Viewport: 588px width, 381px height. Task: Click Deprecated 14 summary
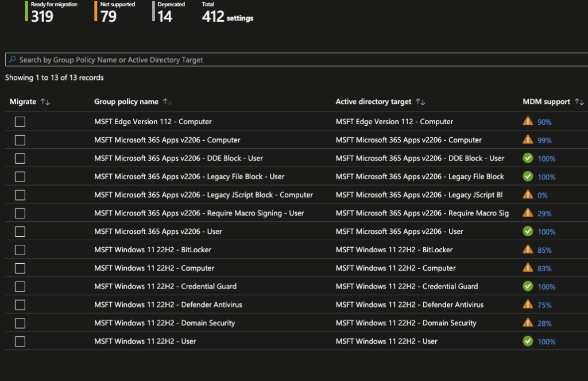pos(169,11)
